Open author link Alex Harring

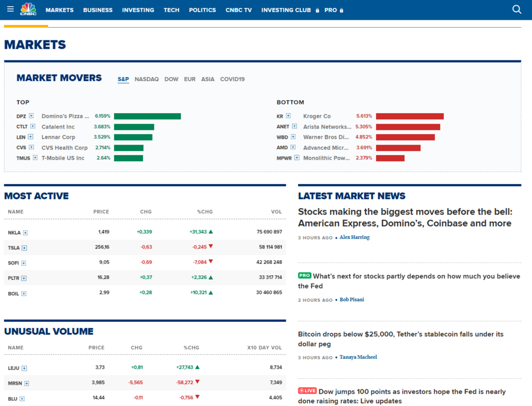coord(354,237)
